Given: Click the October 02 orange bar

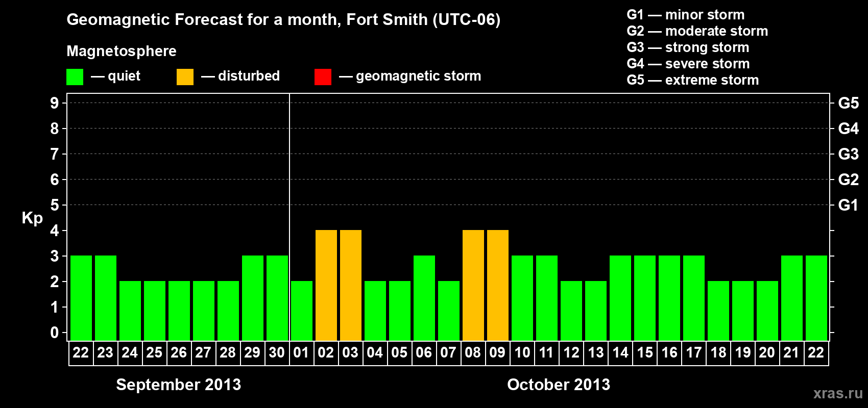Looking at the screenshot, I should [x=326, y=285].
